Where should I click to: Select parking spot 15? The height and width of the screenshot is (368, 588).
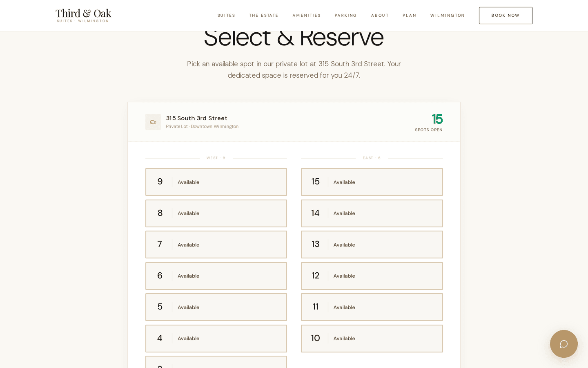pos(372,182)
